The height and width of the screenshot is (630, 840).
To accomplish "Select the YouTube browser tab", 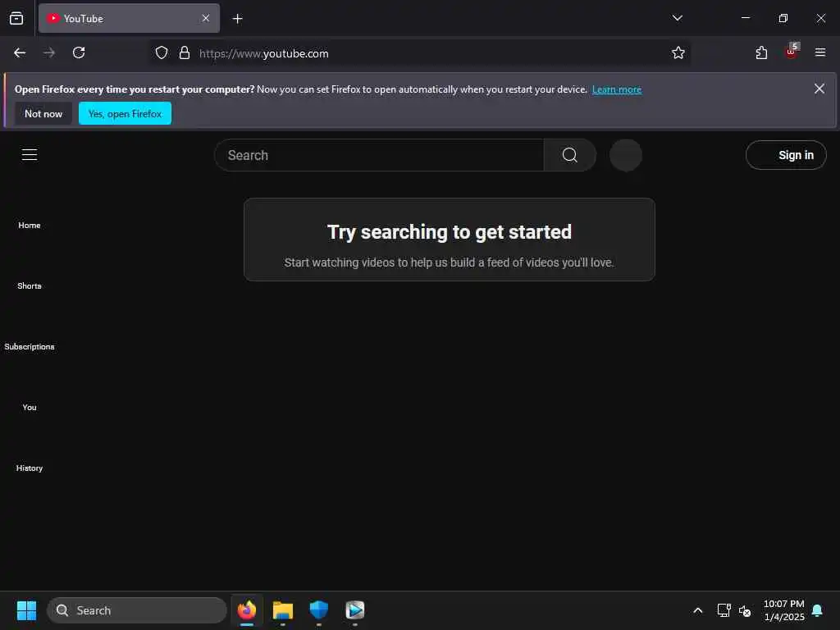I will [x=129, y=18].
